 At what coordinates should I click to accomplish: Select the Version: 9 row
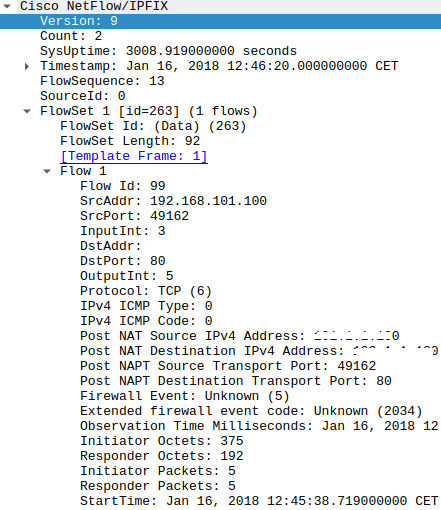pos(220,21)
